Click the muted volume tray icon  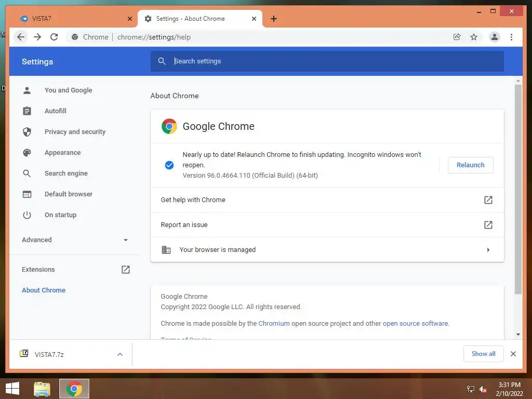pos(483,389)
